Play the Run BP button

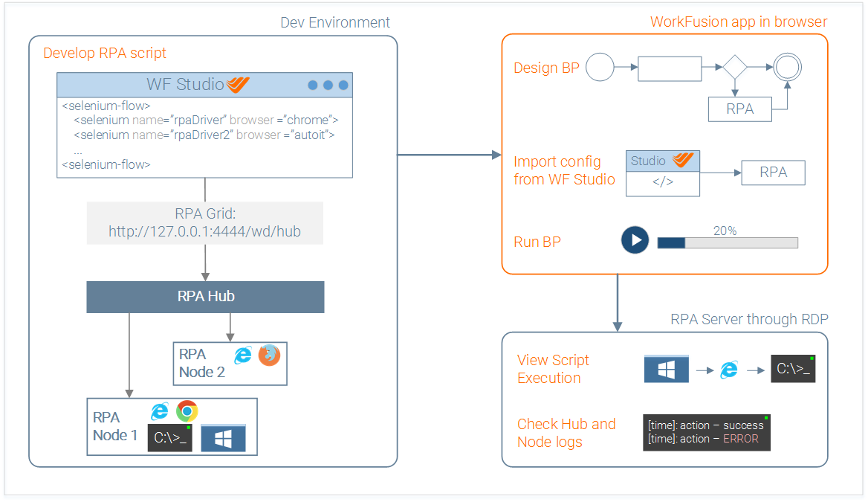(635, 240)
